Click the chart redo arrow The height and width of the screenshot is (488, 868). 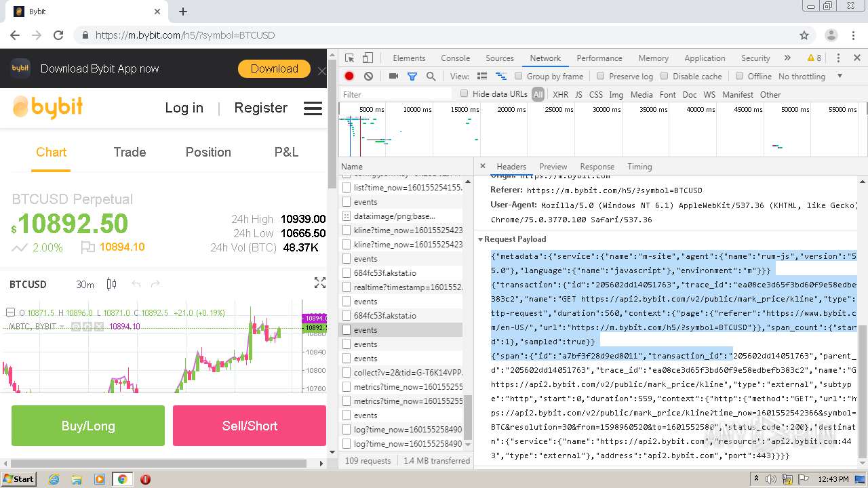[155, 284]
